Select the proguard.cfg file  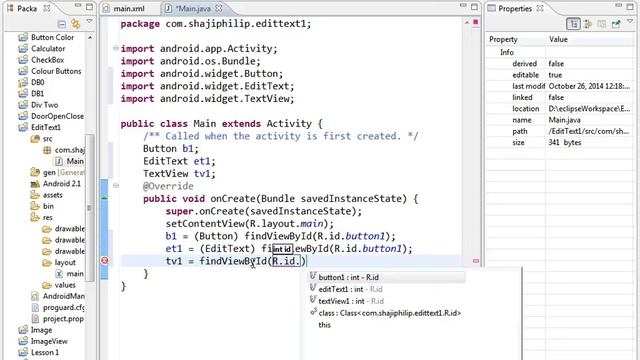click(x=63, y=307)
